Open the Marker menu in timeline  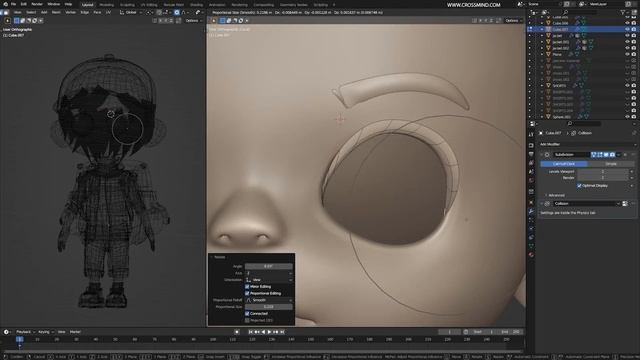tap(75, 332)
